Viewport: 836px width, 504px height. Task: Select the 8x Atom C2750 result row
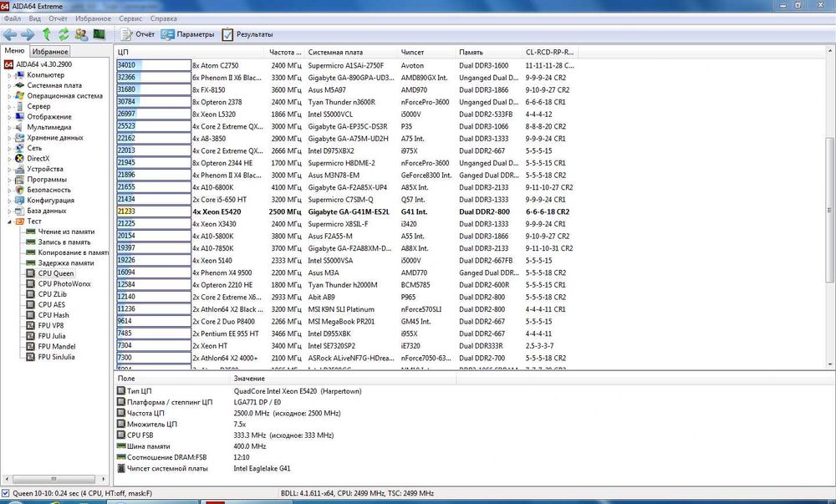pyautogui.click(x=345, y=65)
